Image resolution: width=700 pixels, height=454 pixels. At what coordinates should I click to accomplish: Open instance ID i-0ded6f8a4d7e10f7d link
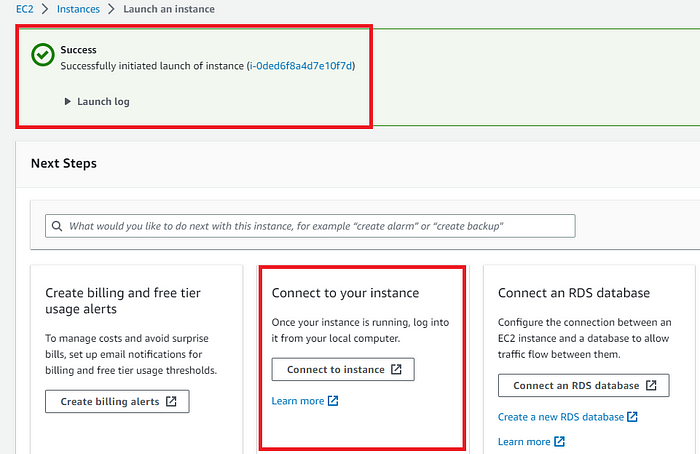click(x=301, y=66)
